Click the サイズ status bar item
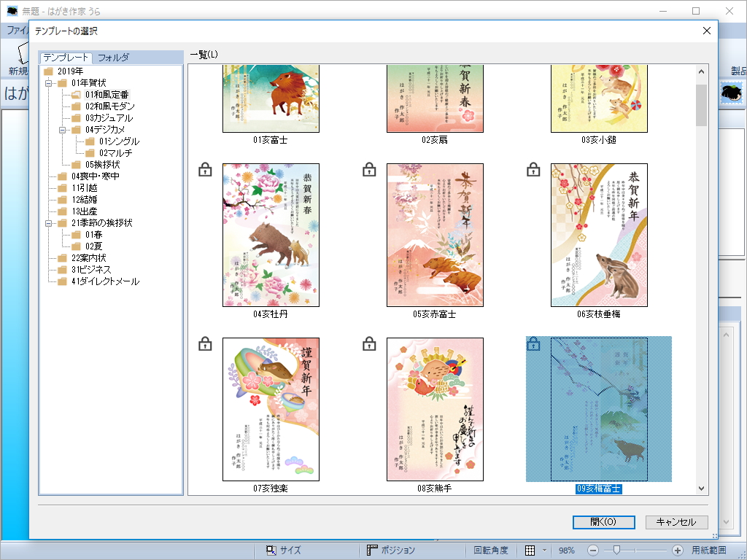Image resolution: width=747 pixels, height=560 pixels. click(x=284, y=551)
